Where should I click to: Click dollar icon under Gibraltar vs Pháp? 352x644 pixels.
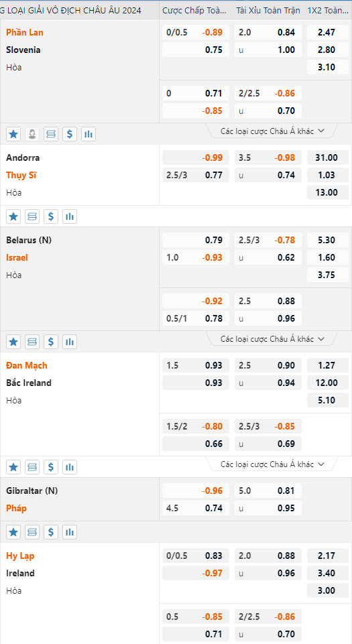[51, 532]
